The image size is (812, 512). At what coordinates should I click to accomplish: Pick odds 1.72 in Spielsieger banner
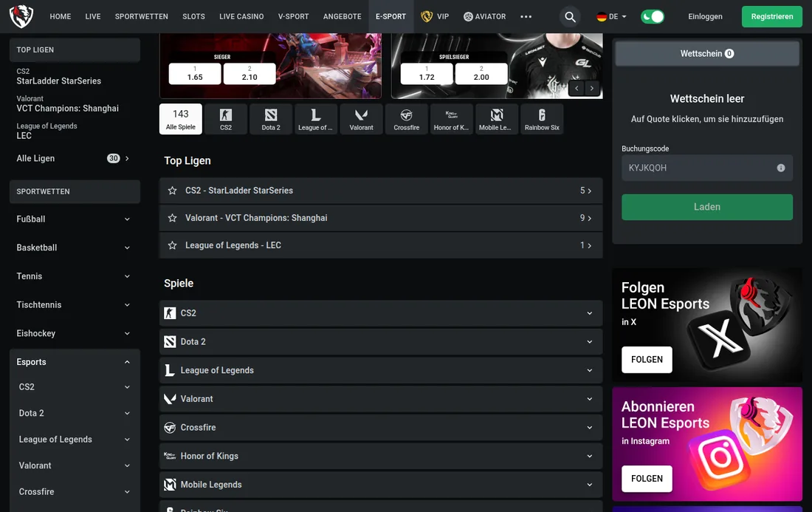pos(427,74)
